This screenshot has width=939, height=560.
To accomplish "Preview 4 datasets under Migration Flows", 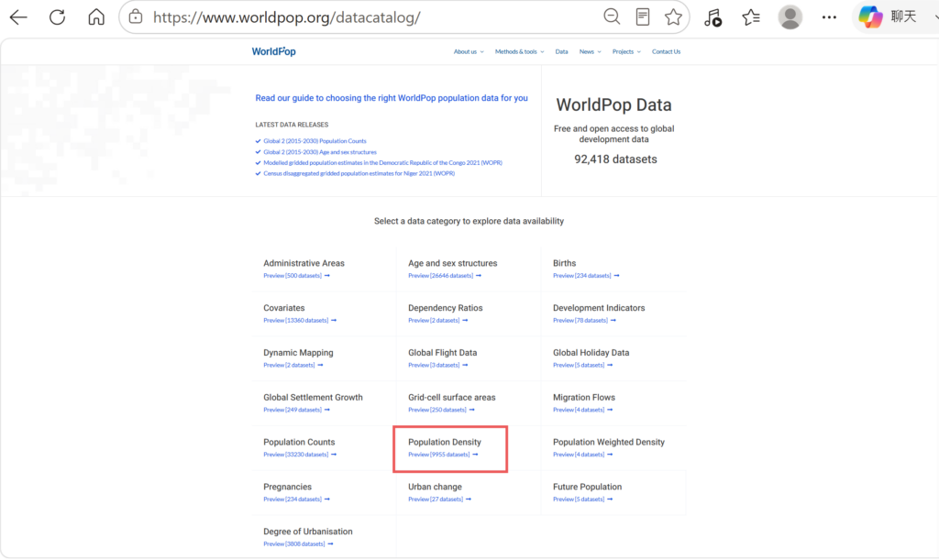I will (582, 410).
